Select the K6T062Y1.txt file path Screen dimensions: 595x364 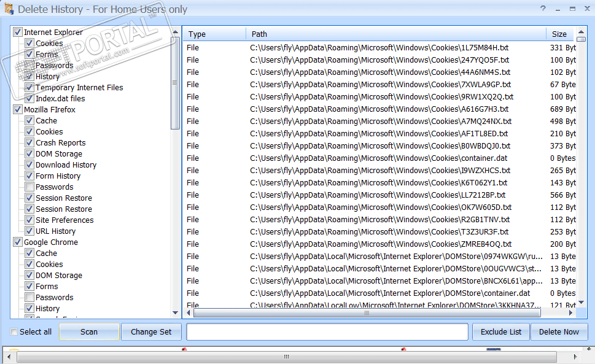pos(378,182)
